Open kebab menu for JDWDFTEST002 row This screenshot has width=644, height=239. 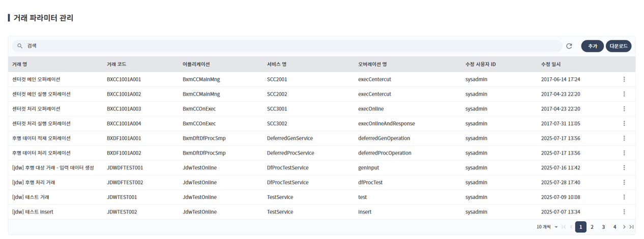coord(624,183)
